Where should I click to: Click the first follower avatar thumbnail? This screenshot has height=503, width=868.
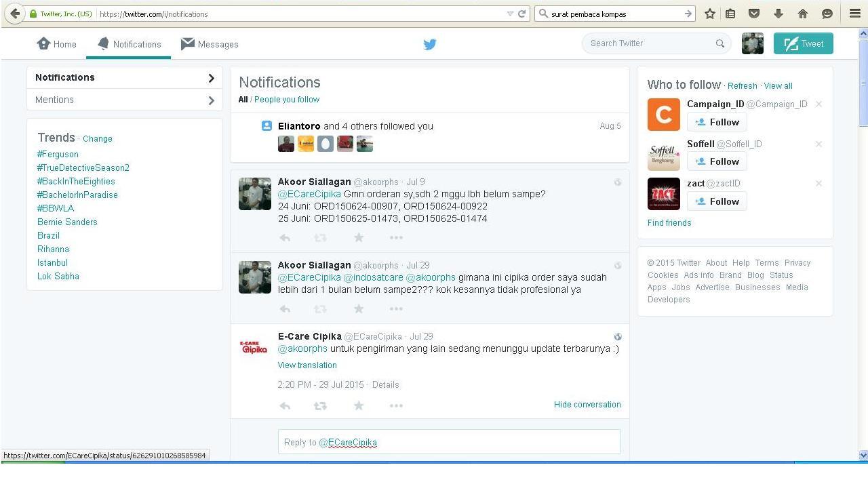click(x=286, y=144)
